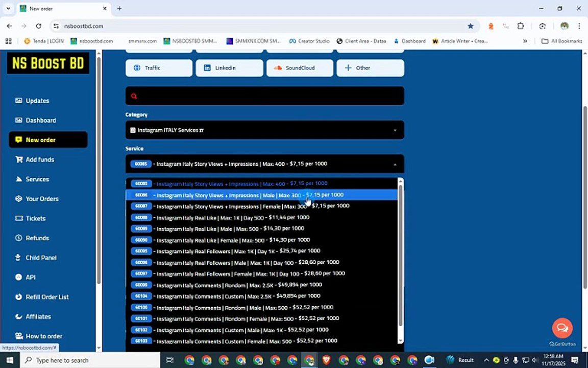Select service 60086 Story Views Male option
This screenshot has width=588, height=368.
pyautogui.click(x=261, y=195)
